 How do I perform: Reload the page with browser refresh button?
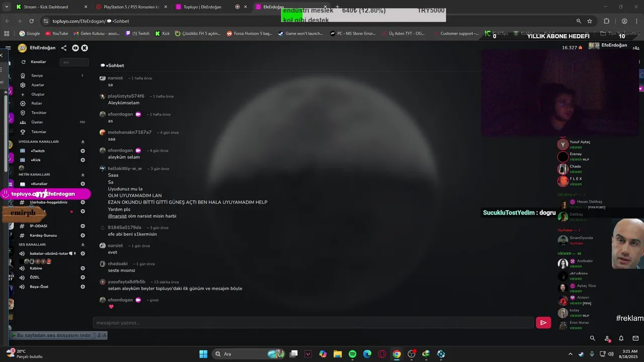(32, 21)
